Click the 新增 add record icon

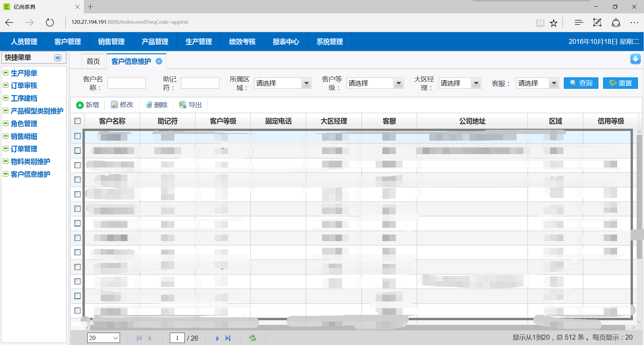[80, 105]
